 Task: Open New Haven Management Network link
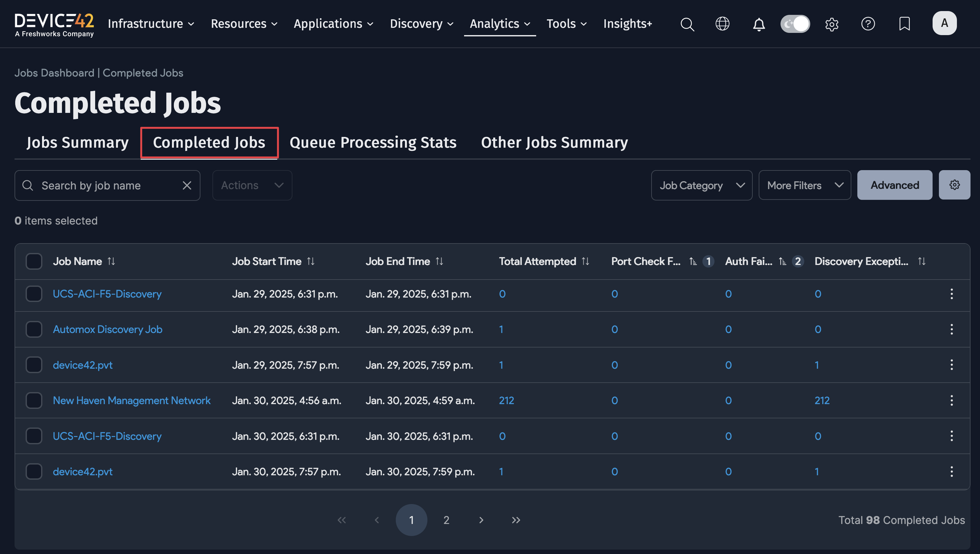pos(132,400)
